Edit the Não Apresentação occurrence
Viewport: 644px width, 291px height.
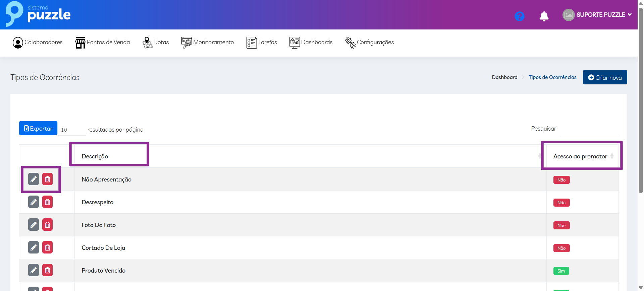point(34,179)
